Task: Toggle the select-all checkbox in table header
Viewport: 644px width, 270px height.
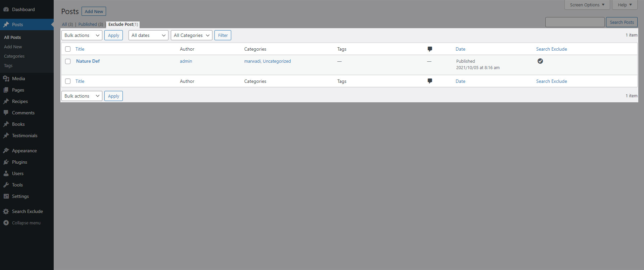Action: [68, 49]
